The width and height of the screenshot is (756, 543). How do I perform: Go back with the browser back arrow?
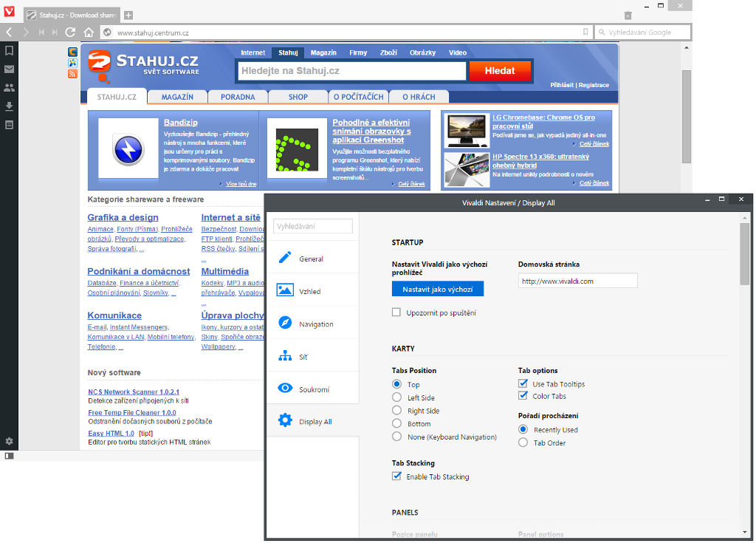(x=9, y=33)
